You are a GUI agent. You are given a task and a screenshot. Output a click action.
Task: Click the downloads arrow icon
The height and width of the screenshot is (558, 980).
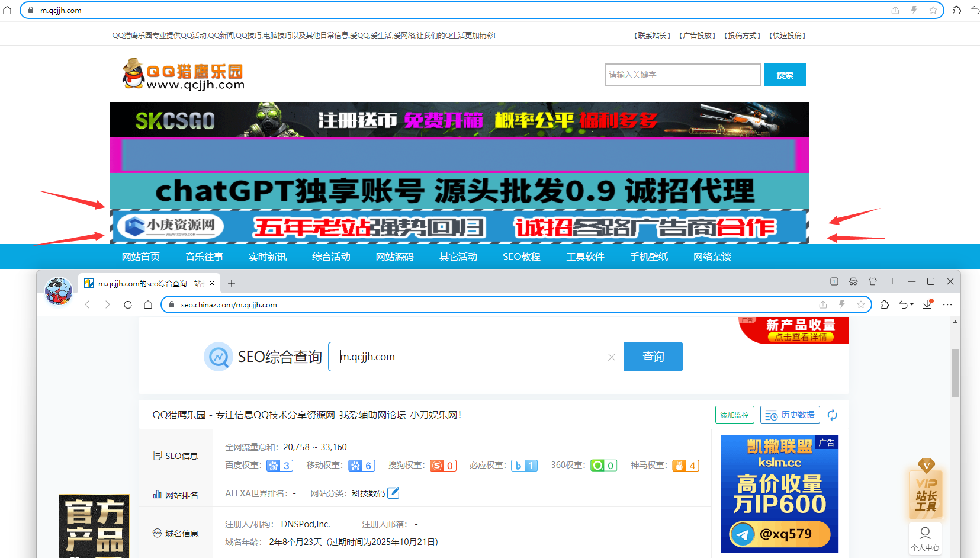tap(927, 304)
